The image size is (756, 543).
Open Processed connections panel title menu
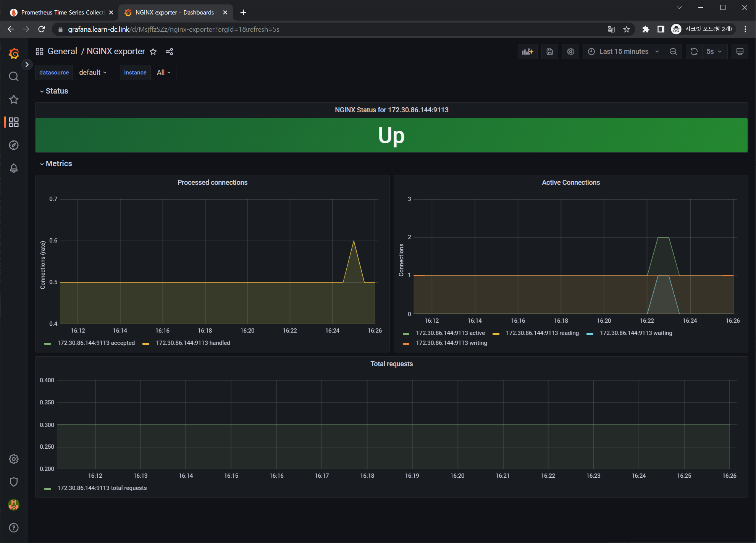pos(212,183)
